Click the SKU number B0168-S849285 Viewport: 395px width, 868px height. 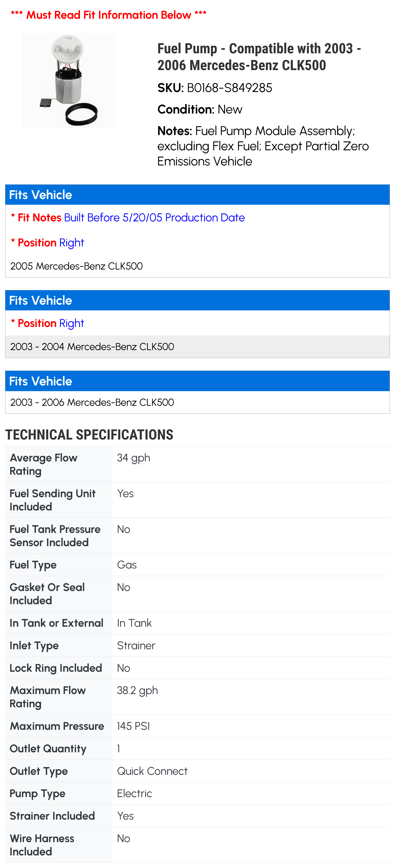(229, 88)
